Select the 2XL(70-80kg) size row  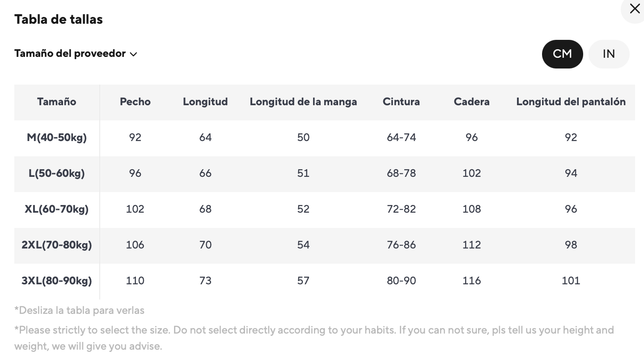57,245
